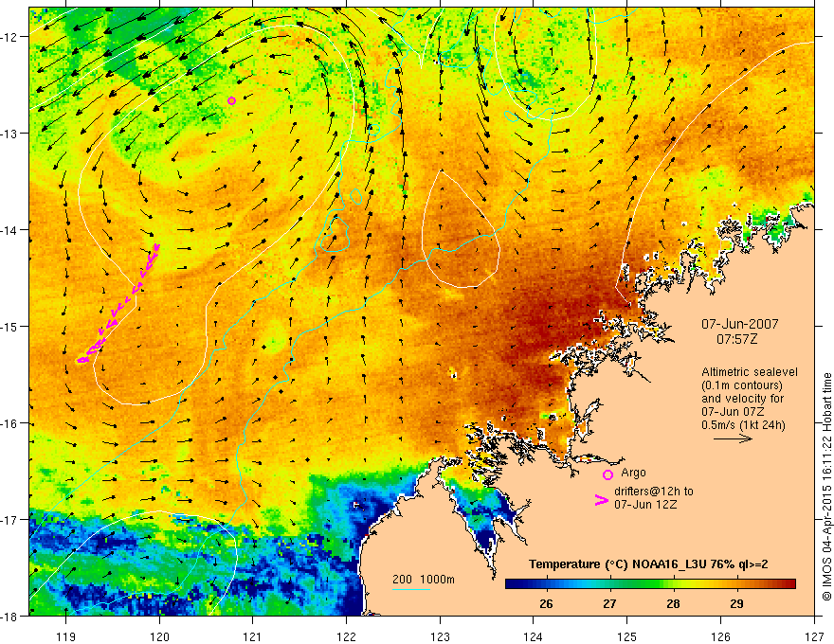834x644 pixels.
Task: Click the start of the magenta drifter track
Action: [157, 246]
